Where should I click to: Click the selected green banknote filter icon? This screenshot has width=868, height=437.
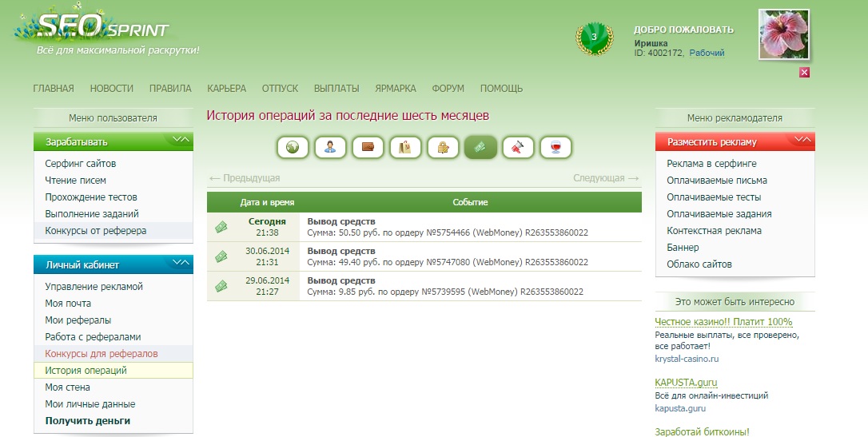click(x=480, y=147)
